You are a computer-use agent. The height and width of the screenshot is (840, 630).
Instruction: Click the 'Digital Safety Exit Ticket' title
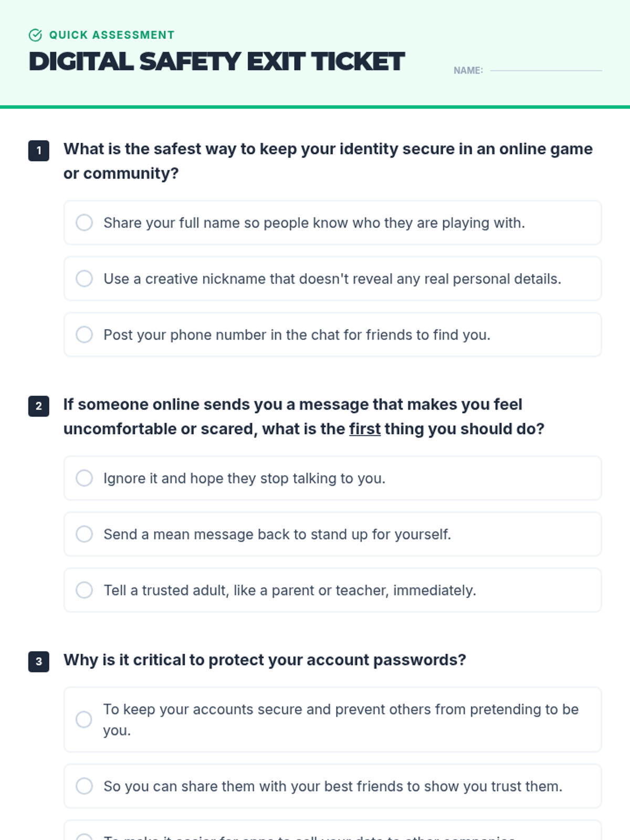click(x=216, y=61)
